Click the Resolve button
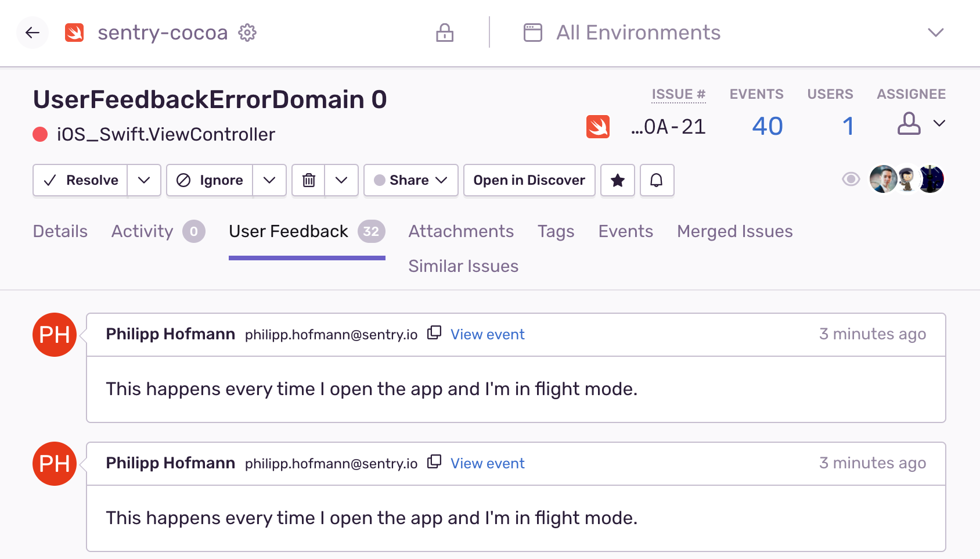The width and height of the screenshot is (980, 559). 80,180
